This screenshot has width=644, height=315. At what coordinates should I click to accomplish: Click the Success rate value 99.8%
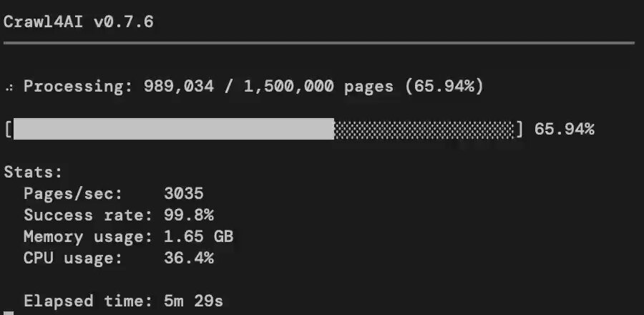188,215
